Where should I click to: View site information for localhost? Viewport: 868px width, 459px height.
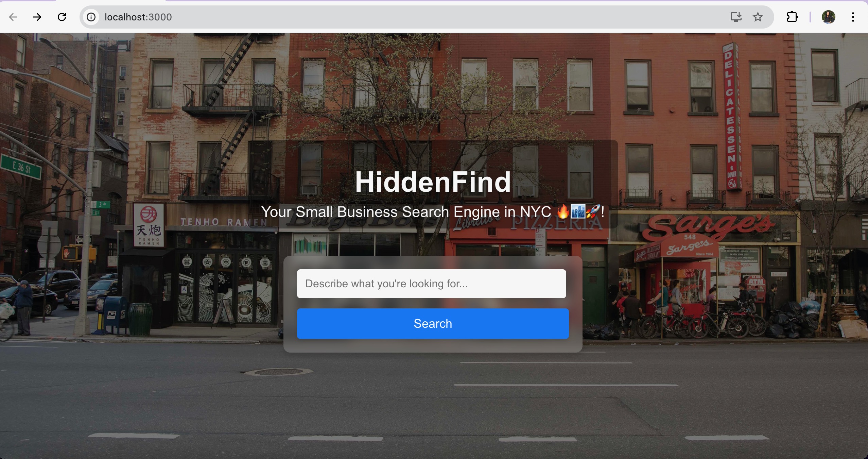coord(91,17)
